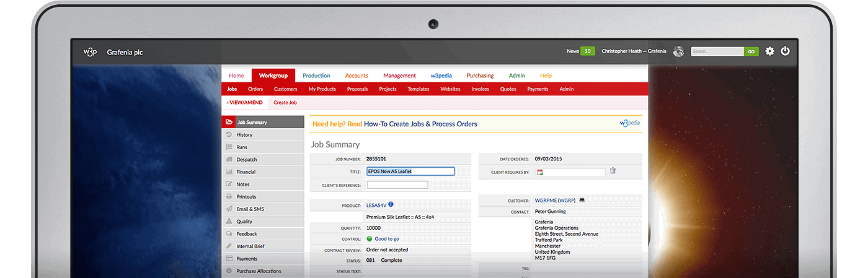This screenshot has width=868, height=278.
Task: Click trash icon beside Client Requires By
Action: click(613, 171)
